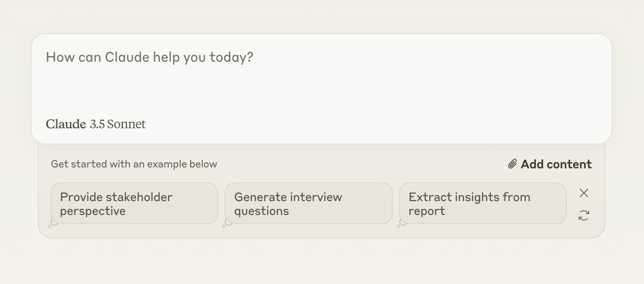The width and height of the screenshot is (644, 284).
Task: Click thought-bubble tail on Extract insights chip
Action: (x=401, y=223)
